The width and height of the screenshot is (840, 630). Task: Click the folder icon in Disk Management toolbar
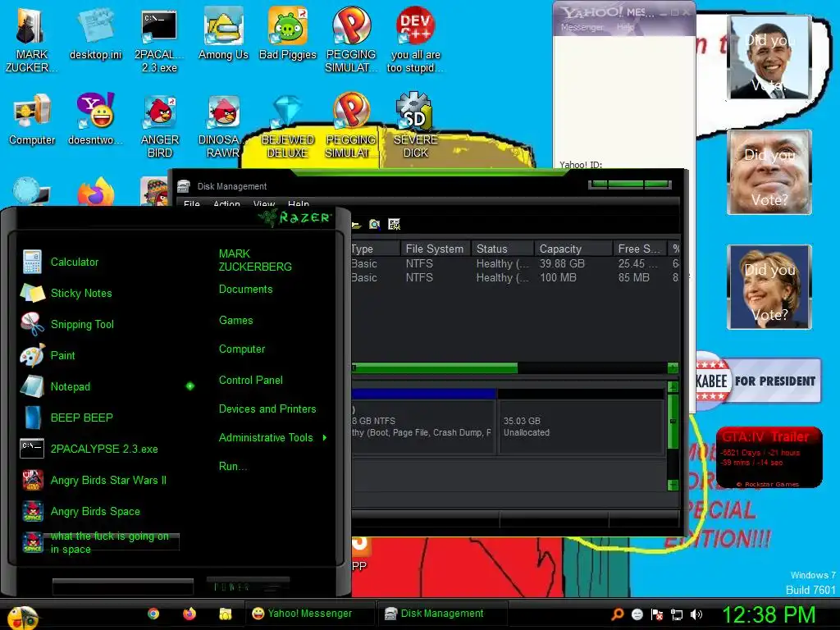pyautogui.click(x=356, y=225)
